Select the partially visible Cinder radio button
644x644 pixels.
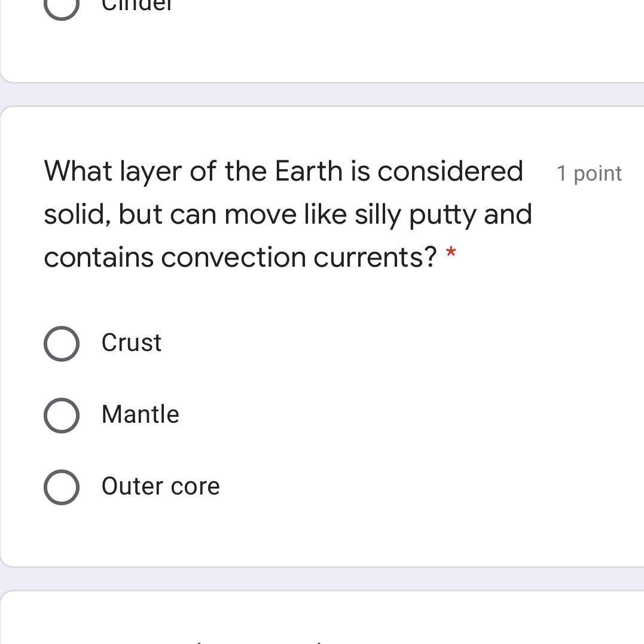(62, 6)
